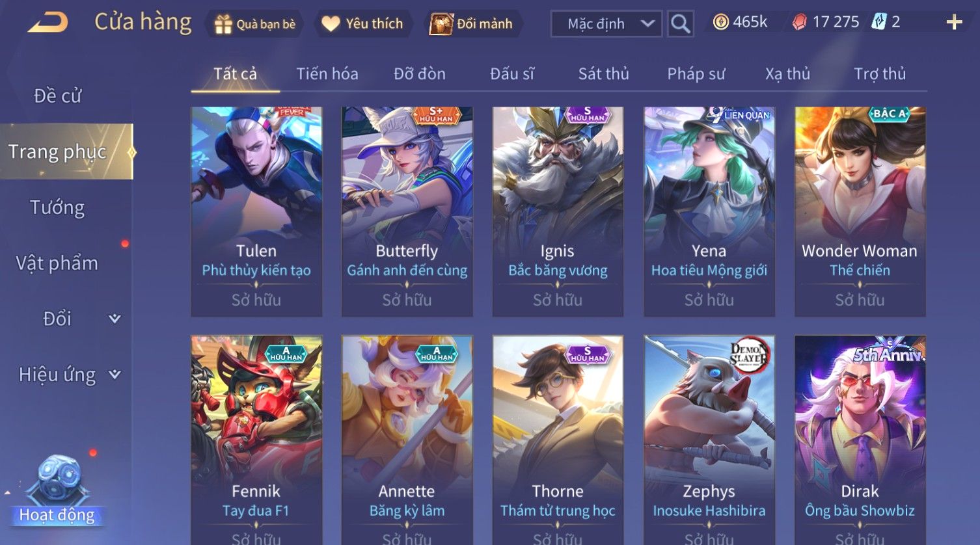980x545 pixels.
Task: Select the Đề cử sidebar item
Action: [57, 96]
